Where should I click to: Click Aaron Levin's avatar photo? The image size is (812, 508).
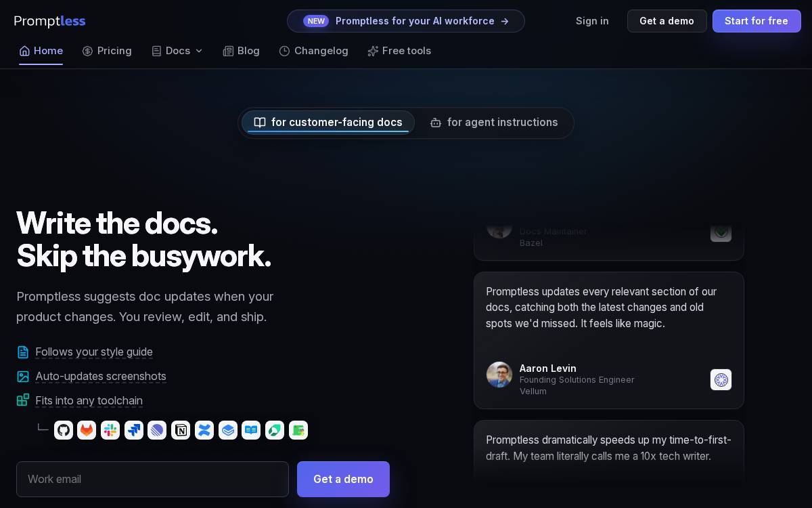point(499,375)
